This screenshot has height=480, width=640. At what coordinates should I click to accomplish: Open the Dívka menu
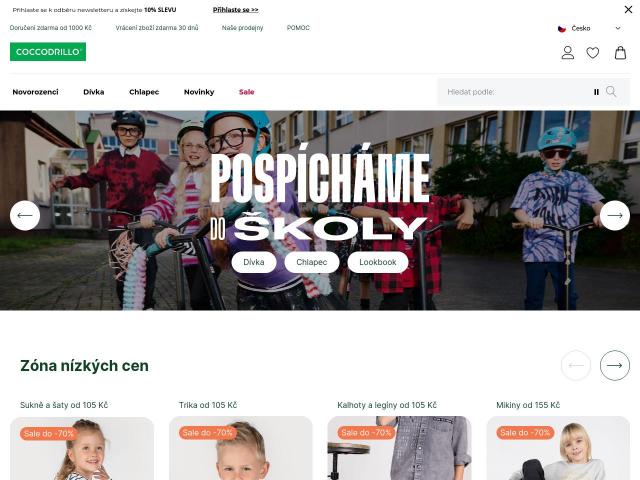tap(93, 92)
